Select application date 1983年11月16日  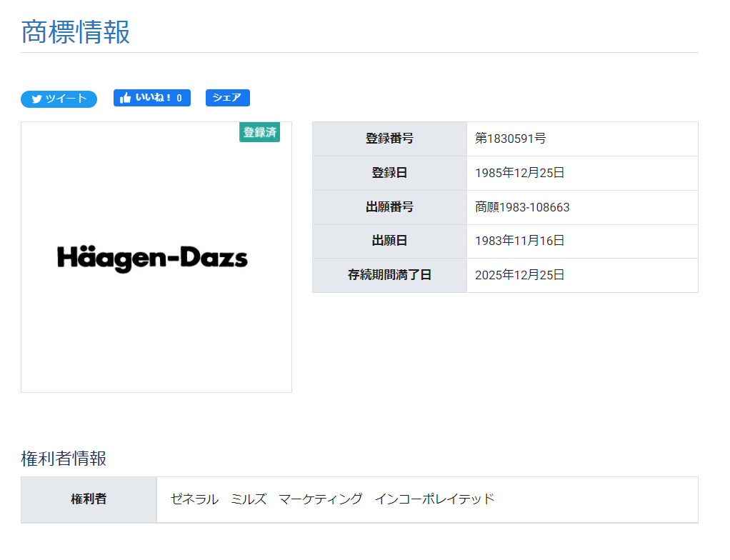519,241
